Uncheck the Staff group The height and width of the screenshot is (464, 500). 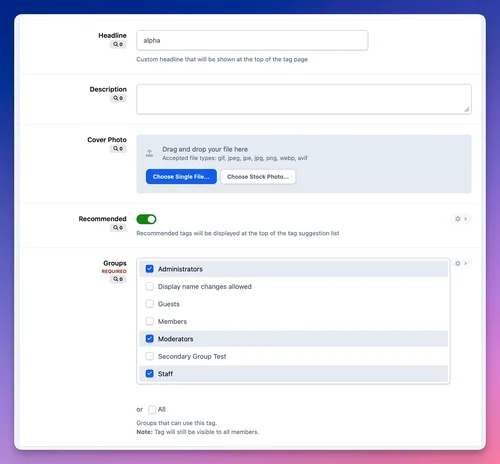[x=150, y=373]
